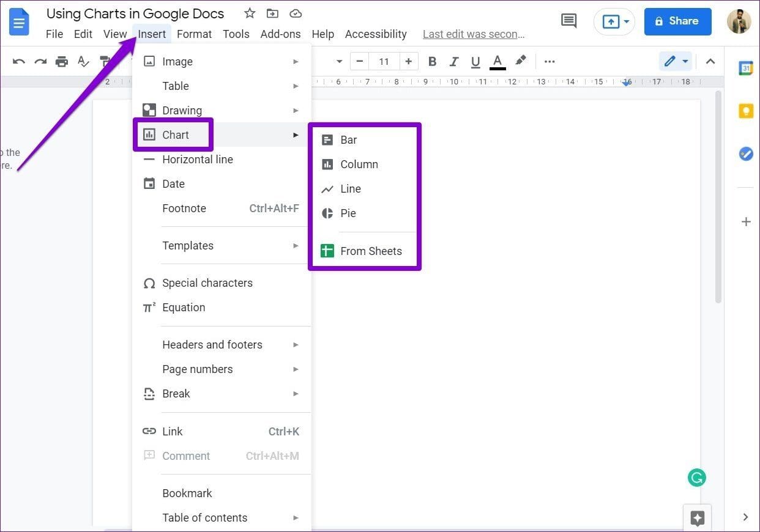The height and width of the screenshot is (532, 760).
Task: Expand the Templates submenu
Action: point(222,245)
